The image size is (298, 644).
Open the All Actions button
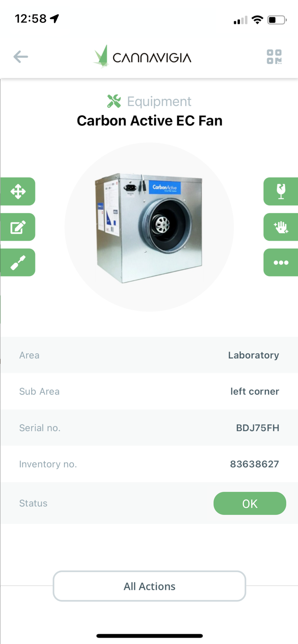(x=149, y=586)
